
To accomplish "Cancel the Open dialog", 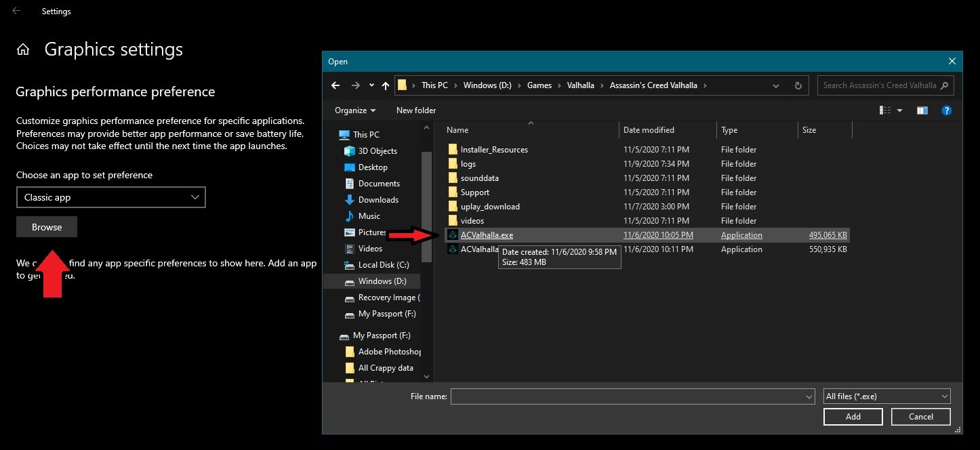I will tap(921, 417).
